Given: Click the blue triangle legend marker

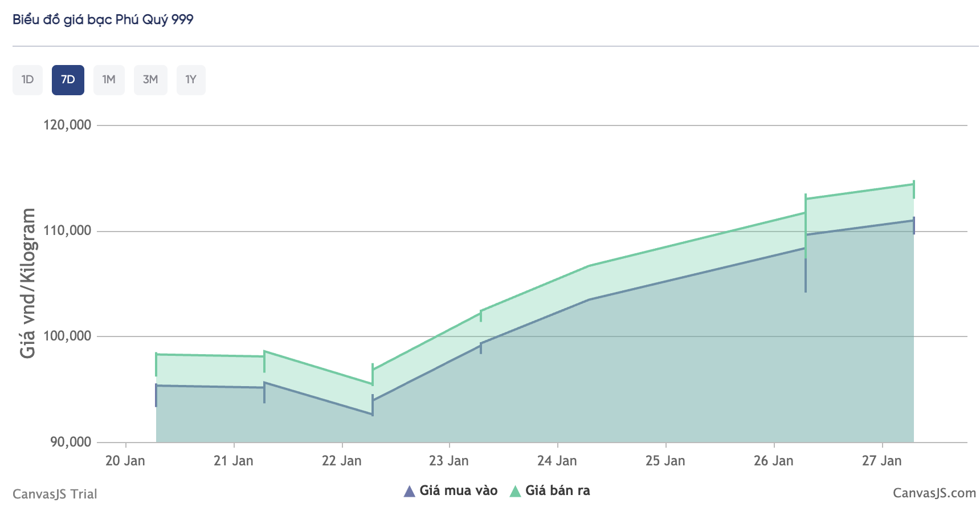Looking at the screenshot, I should coord(409,491).
